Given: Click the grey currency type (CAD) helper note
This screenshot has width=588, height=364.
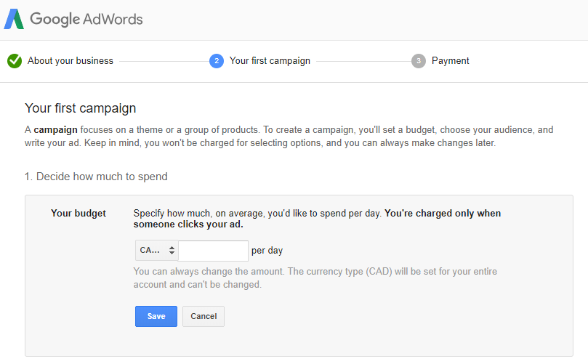Looking at the screenshot, I should pos(315,278).
